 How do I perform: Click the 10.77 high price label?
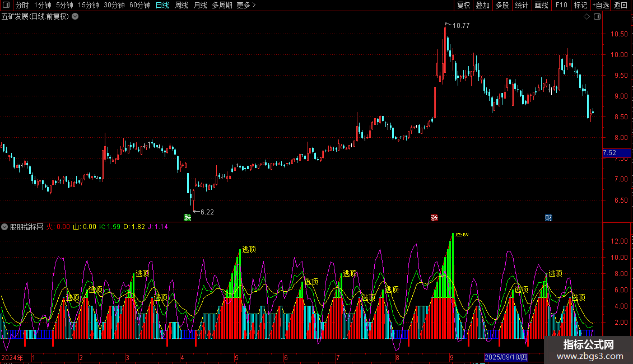coord(460,26)
